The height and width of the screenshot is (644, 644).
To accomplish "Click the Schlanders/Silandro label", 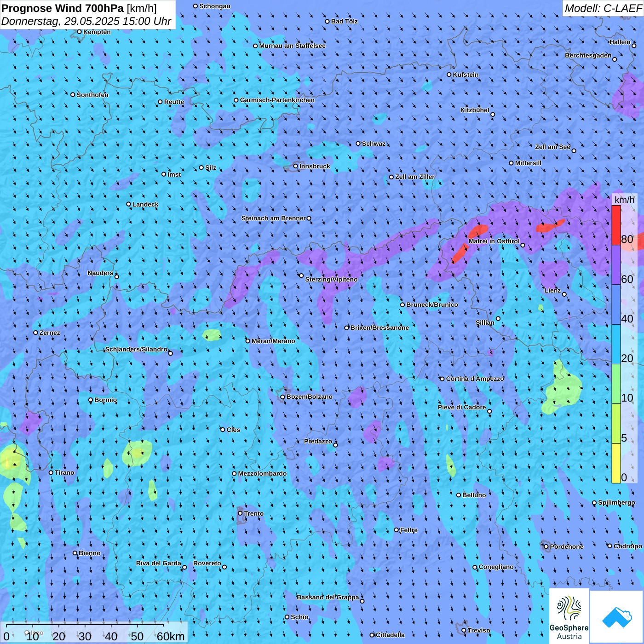I will 137,349.
